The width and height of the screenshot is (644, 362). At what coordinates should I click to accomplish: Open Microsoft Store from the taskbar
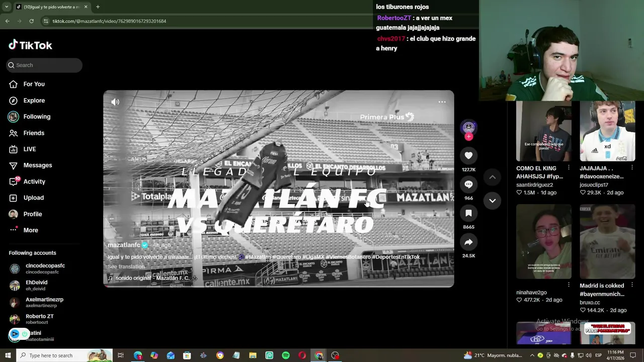point(187,355)
